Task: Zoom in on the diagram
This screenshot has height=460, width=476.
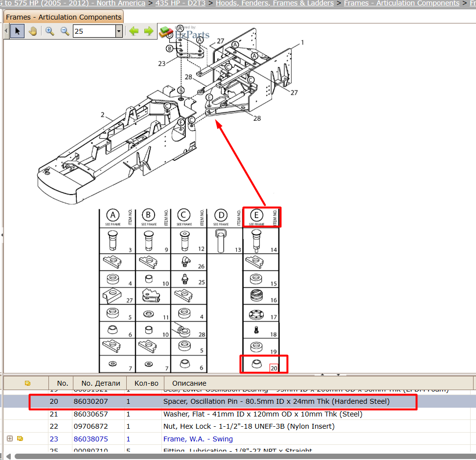Action: tap(49, 31)
